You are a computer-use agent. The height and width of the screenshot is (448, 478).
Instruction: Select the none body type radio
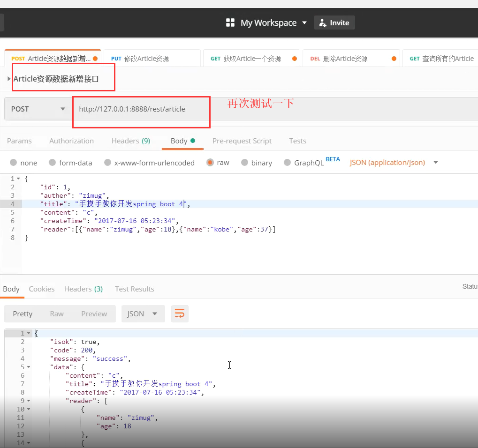coord(14,162)
